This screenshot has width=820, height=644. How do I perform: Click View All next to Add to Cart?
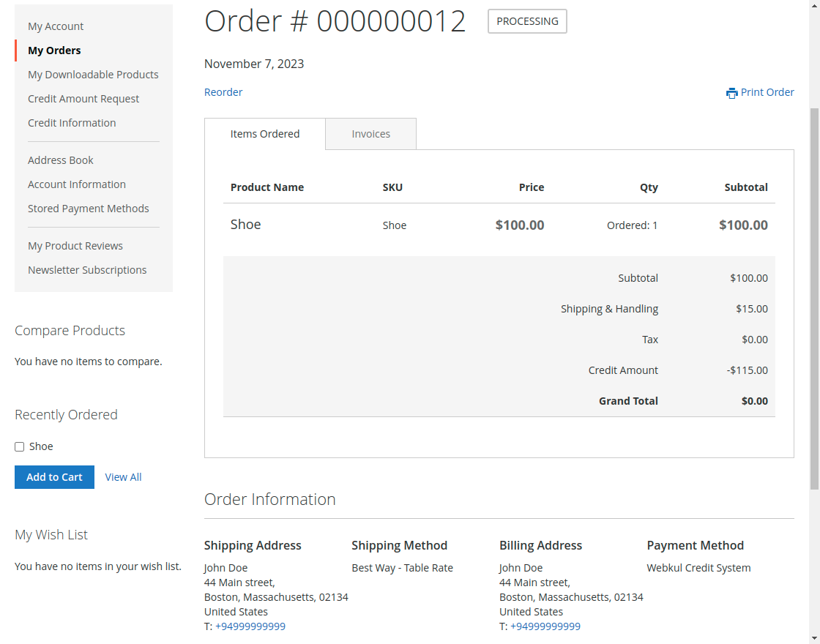click(123, 476)
